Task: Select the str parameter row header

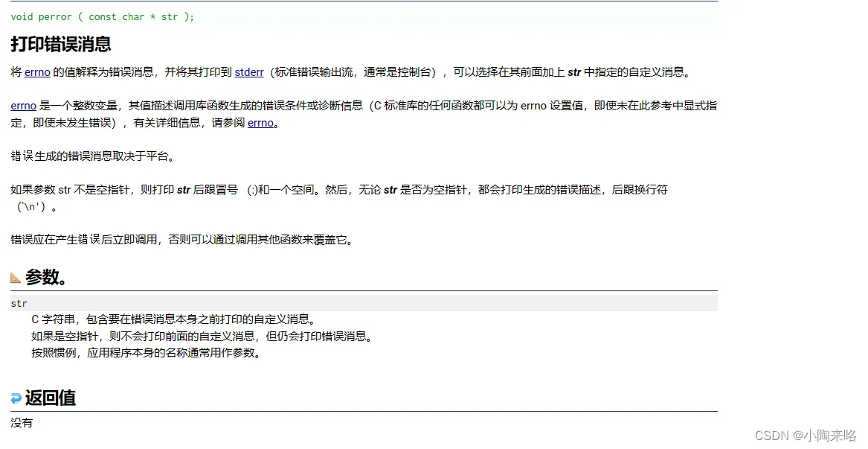Action: tap(19, 303)
